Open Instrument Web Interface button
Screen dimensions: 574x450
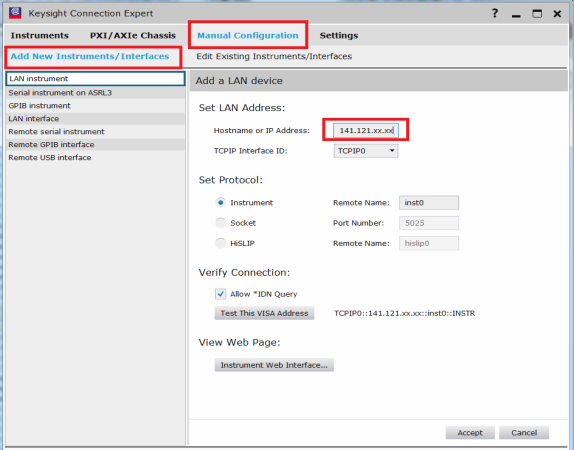pyautogui.click(x=274, y=365)
